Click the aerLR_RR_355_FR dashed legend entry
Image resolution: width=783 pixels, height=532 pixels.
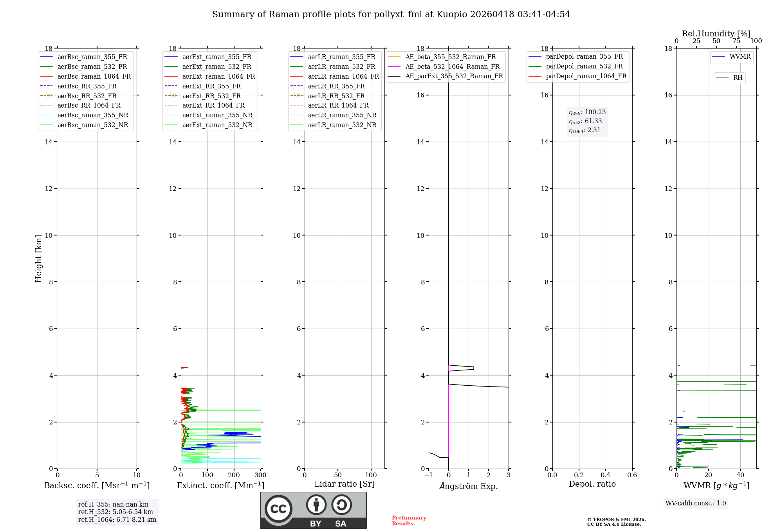[336, 86]
